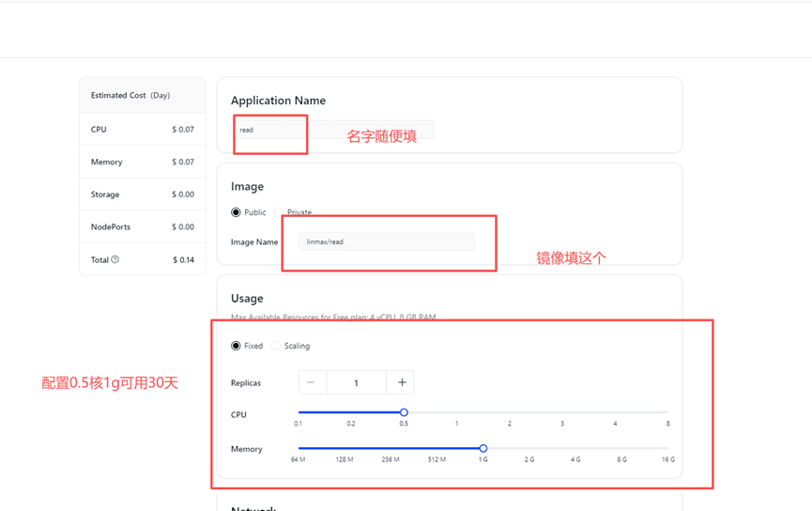Viewport: 812px width, 511px height.
Task: Click the Memory slider handle at 1 G
Action: (483, 448)
